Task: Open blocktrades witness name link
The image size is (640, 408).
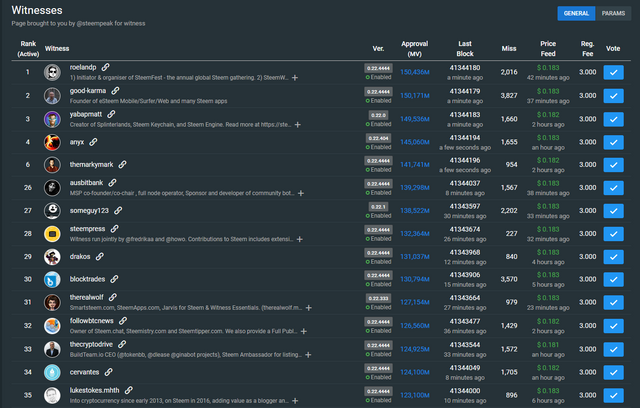Action: (x=87, y=279)
